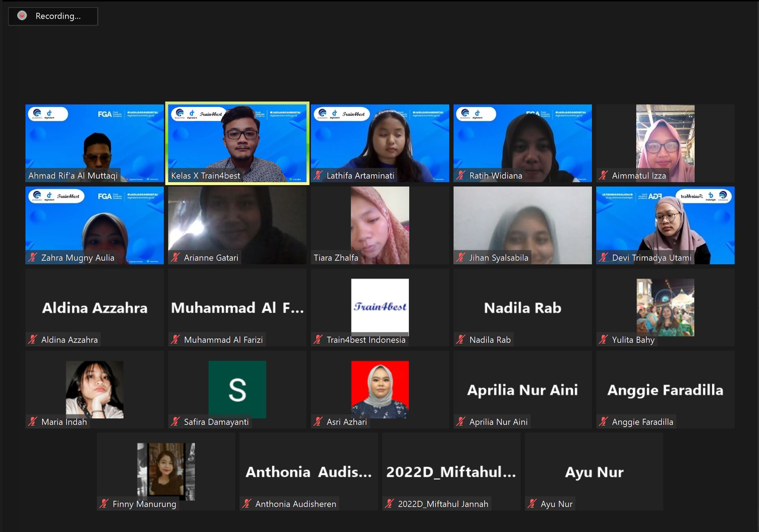759x532 pixels.
Task: Click the name label 2022D_Miftahul Jannah
Action: [443, 503]
